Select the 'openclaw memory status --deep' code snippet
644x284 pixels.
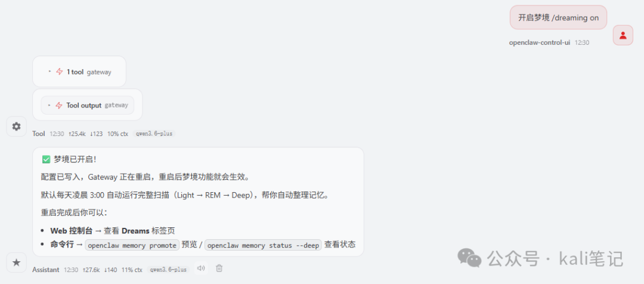[264, 245]
